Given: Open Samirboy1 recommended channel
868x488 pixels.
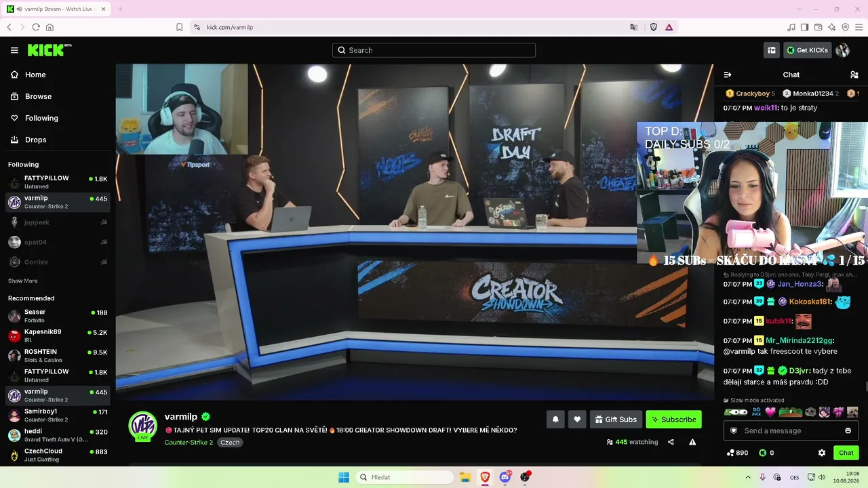Looking at the screenshot, I should 58,415.
